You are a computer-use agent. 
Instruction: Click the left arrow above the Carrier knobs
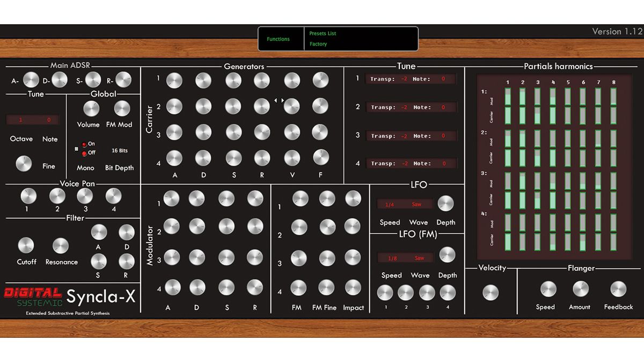tap(276, 100)
